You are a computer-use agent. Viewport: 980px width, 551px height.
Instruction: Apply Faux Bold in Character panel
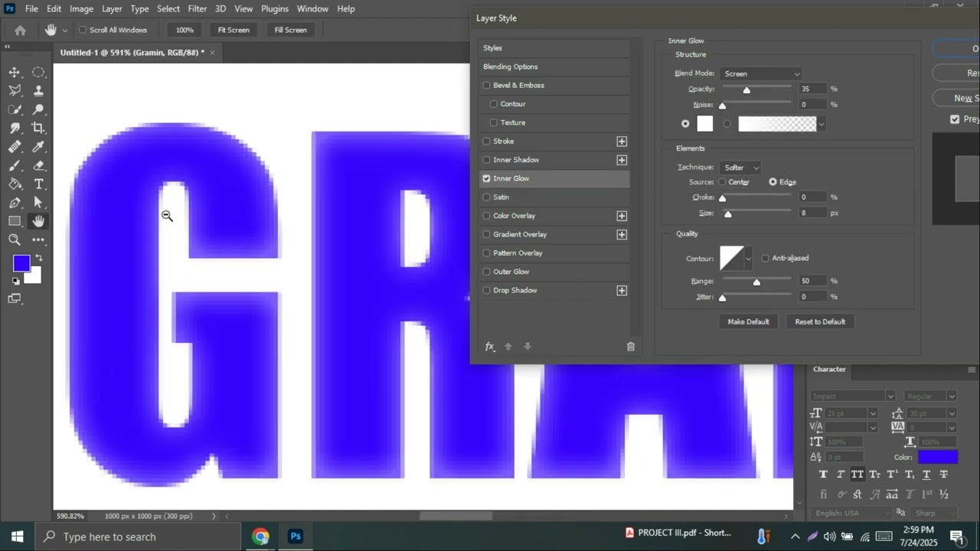pyautogui.click(x=824, y=474)
